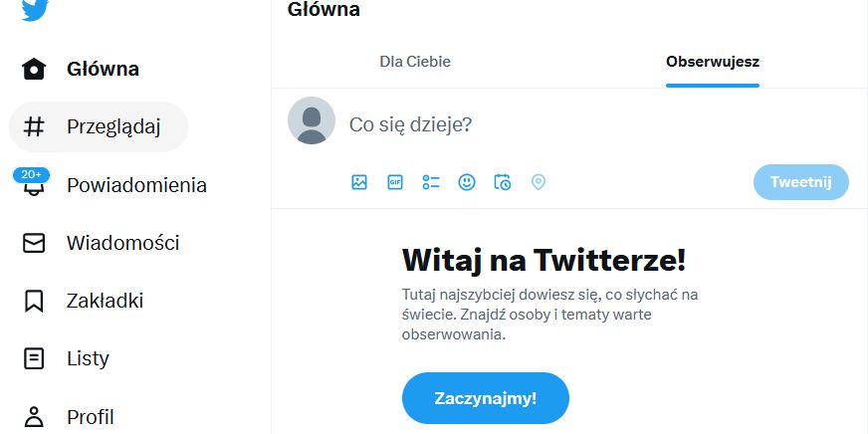Click the Zaczynajmy! button
The height and width of the screenshot is (434, 868).
point(486,398)
